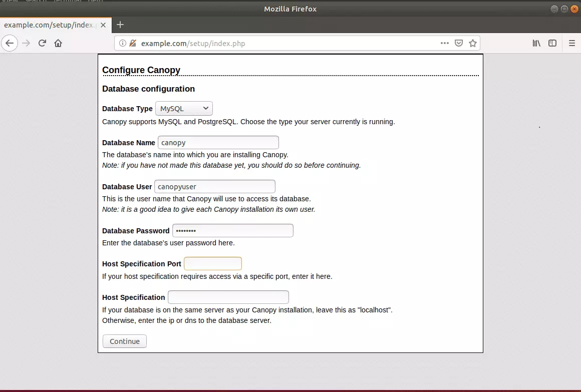Viewport: 581px width, 392px height.
Task: Open the Database Type MySQL dropdown
Action: [x=184, y=109]
